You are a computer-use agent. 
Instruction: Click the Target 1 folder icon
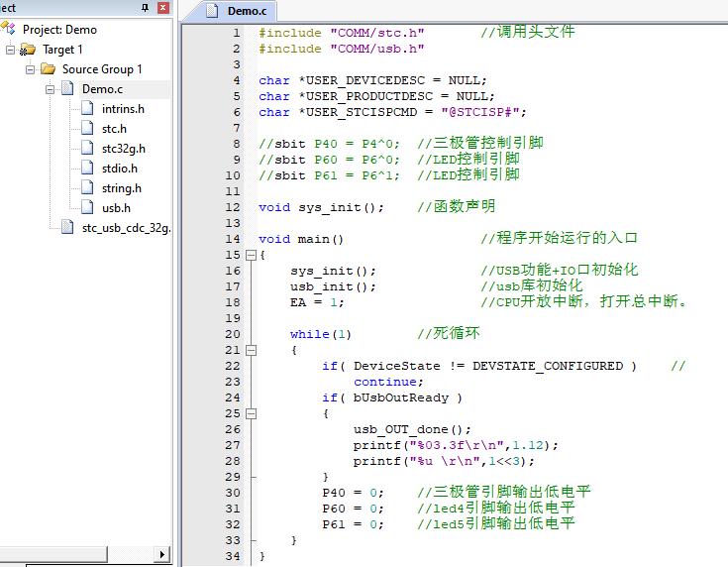tap(28, 50)
